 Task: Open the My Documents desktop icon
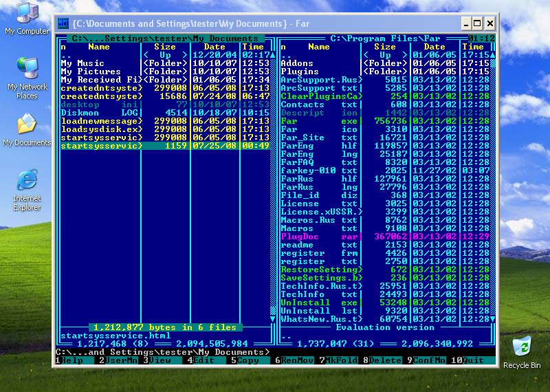point(27,130)
